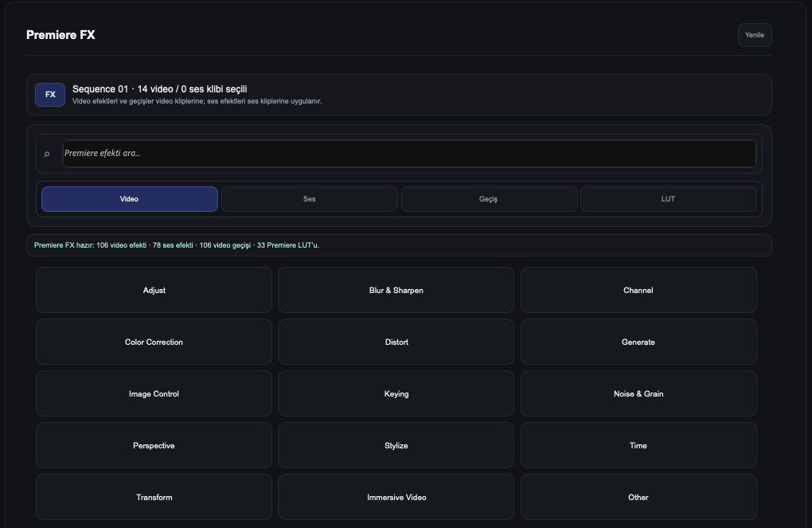
Task: Click the Premiere FX hazır status line
Action: [177, 245]
